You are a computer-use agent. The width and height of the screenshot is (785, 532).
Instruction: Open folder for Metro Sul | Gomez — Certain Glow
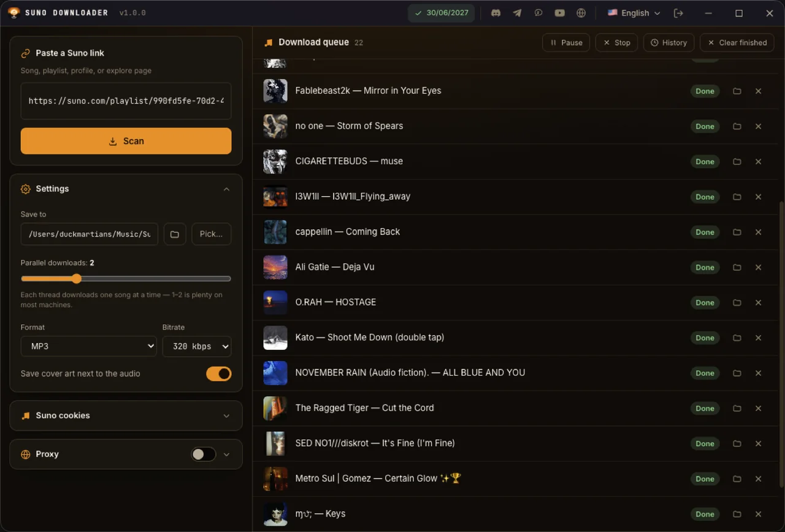coord(737,479)
